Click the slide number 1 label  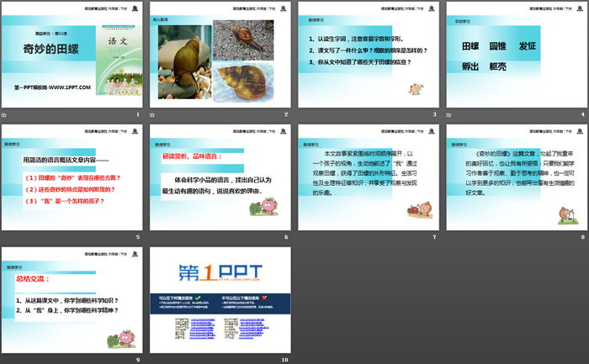tap(138, 114)
